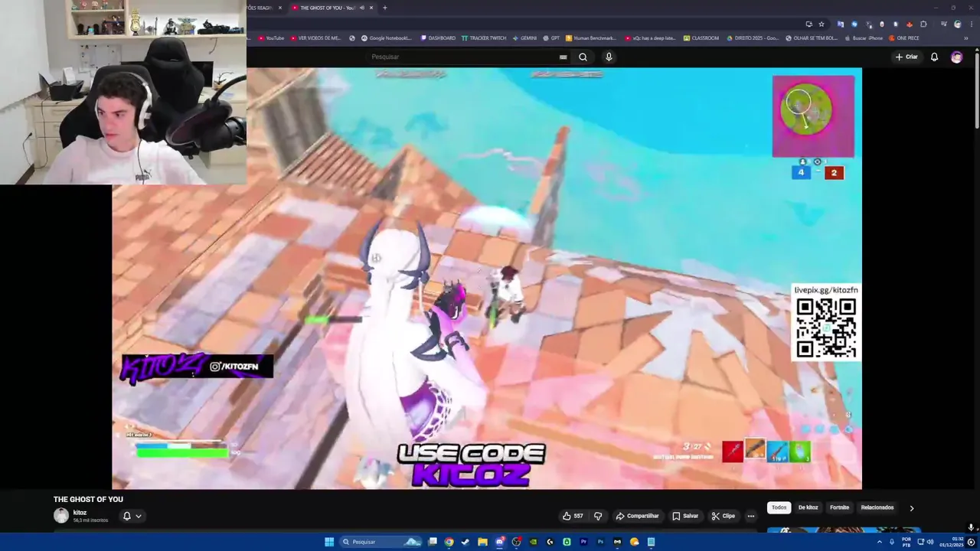980x551 pixels.
Task: Open Steam from the taskbar
Action: click(x=465, y=542)
